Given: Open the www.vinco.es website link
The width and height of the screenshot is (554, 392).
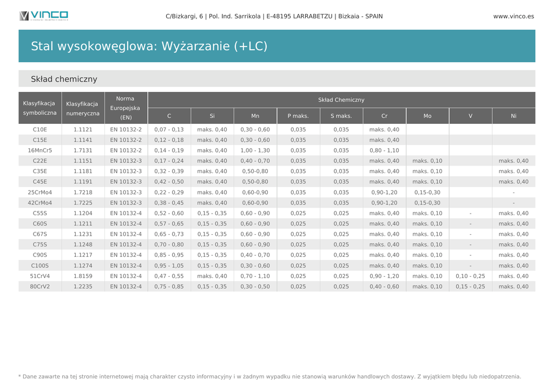Looking at the screenshot, I should 513,16.
